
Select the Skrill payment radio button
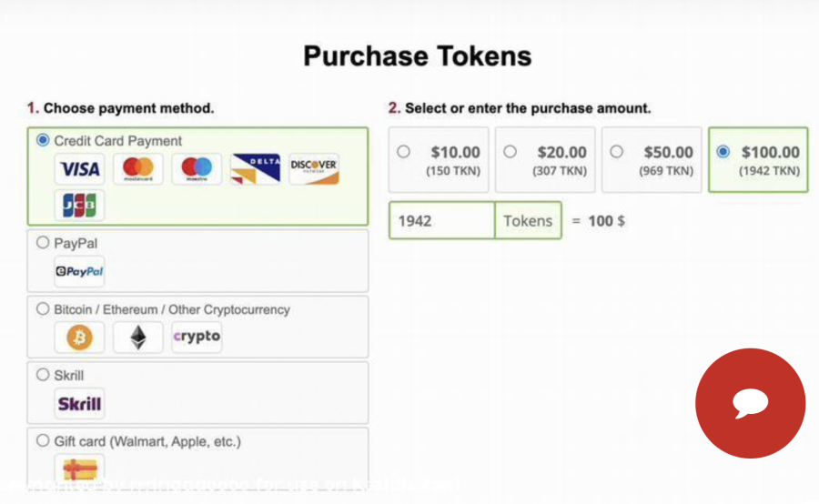(x=43, y=375)
